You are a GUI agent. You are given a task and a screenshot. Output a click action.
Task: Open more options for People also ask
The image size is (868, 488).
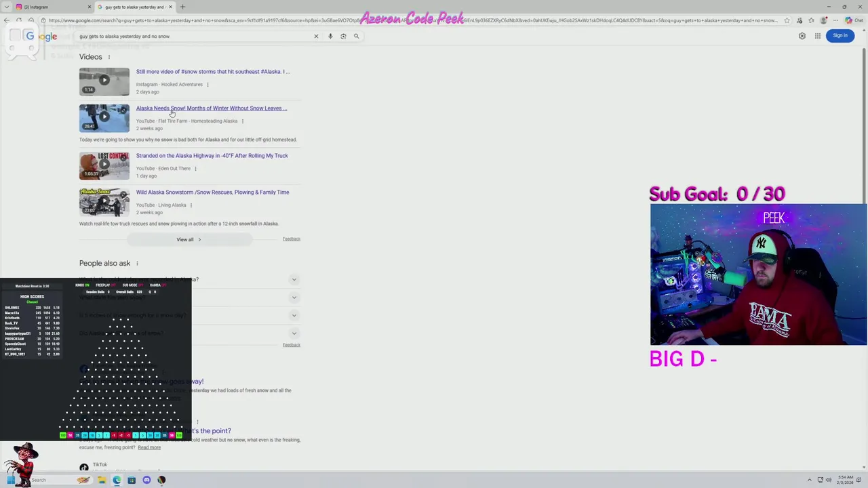(137, 263)
